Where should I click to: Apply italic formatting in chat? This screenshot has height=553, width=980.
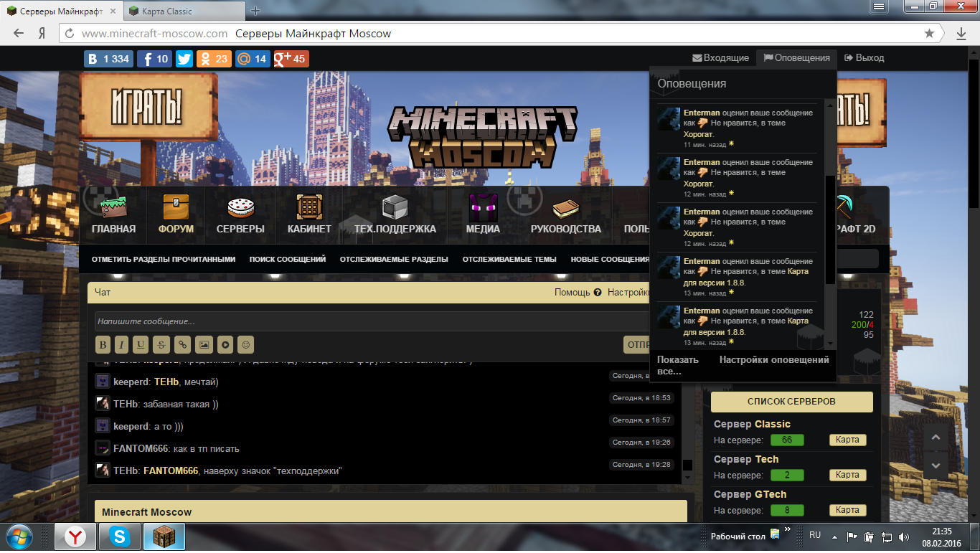pyautogui.click(x=122, y=345)
